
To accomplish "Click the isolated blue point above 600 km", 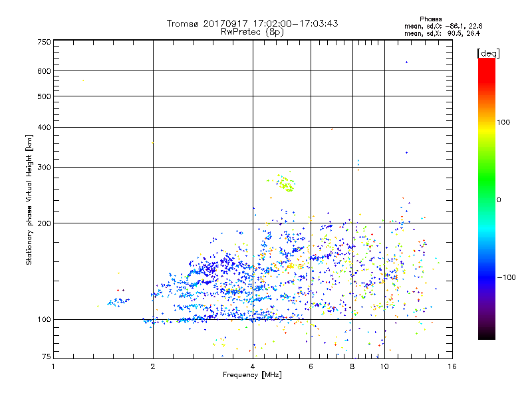I will [x=406, y=62].
